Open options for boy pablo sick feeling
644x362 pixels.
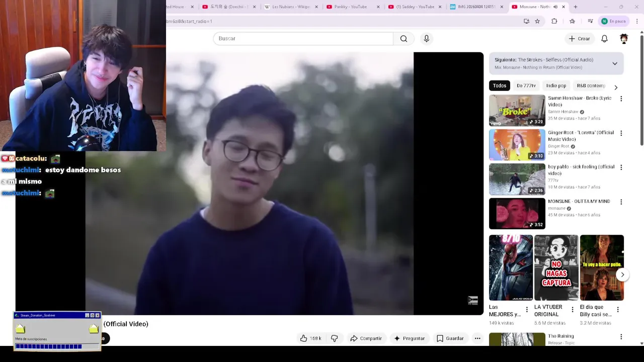click(x=621, y=167)
